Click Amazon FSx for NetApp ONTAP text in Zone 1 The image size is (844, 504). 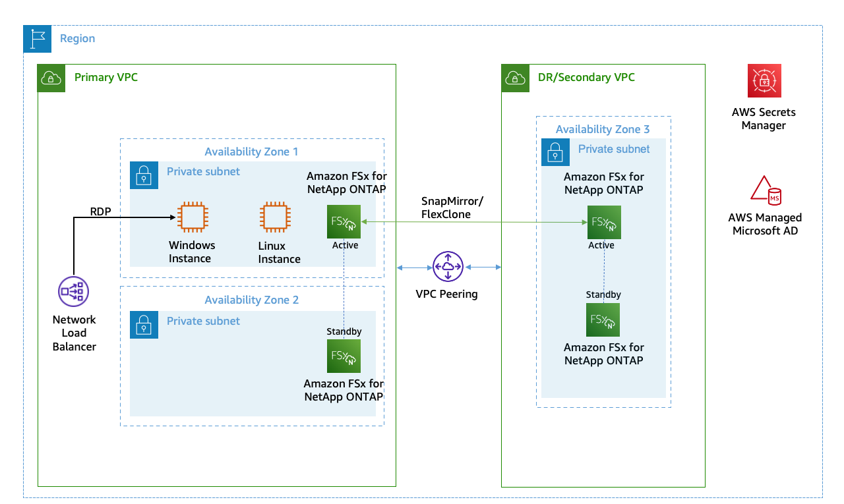[x=347, y=182]
